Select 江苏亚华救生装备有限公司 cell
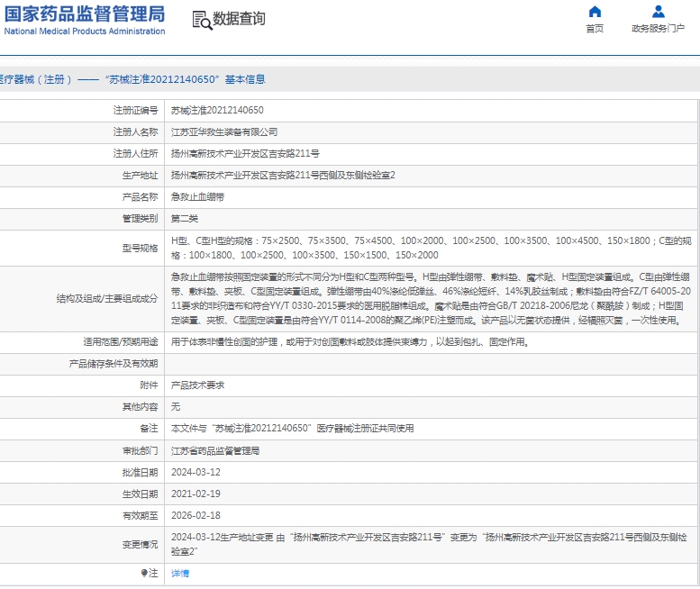Screen dimensions: 700x589 click(x=224, y=132)
